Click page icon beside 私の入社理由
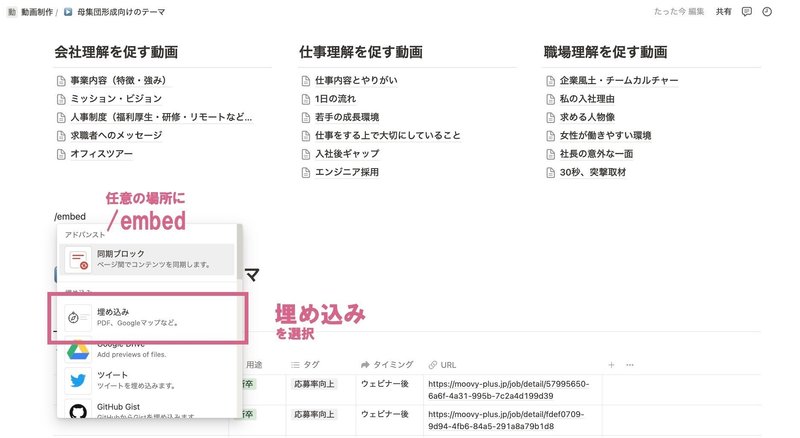Screen dimensions: 800x438 pos(551,99)
